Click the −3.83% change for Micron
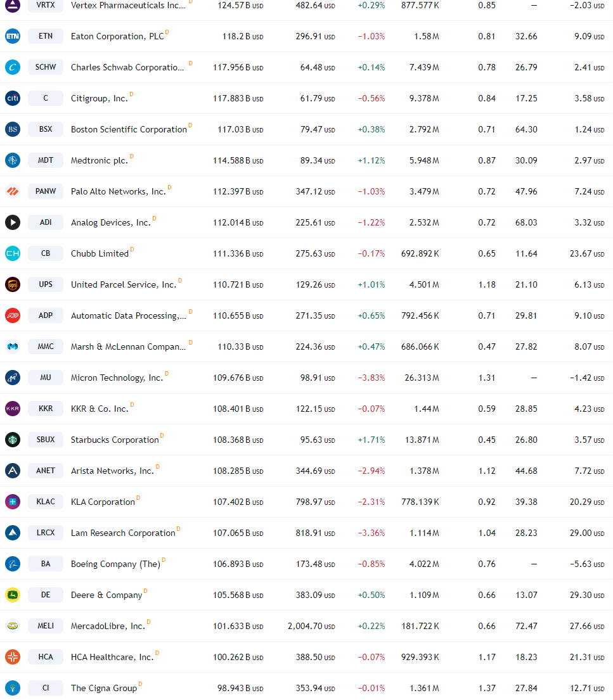Image resolution: width=613 pixels, height=700 pixels. coord(371,378)
